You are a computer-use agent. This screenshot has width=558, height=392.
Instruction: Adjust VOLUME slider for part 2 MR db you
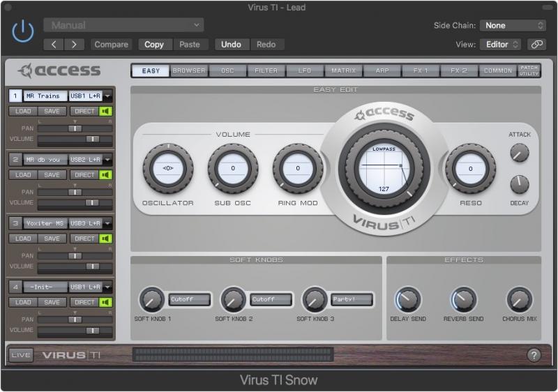(75, 203)
